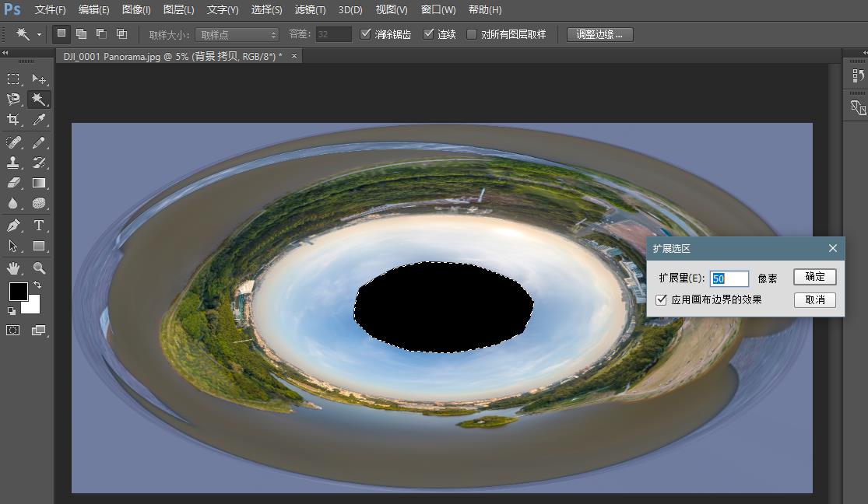Viewport: 868px width, 504px height.
Task: Uncheck 应用画布边界的效果 checkbox
Action: click(x=662, y=299)
